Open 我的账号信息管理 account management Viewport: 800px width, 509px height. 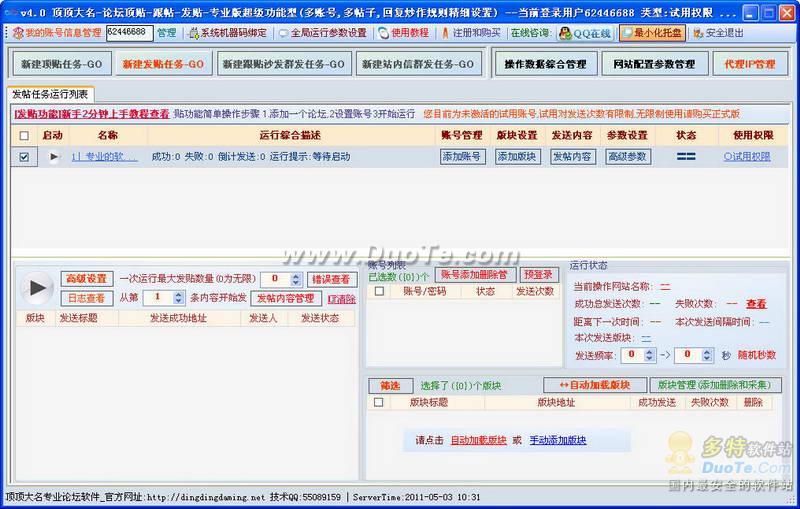point(57,33)
